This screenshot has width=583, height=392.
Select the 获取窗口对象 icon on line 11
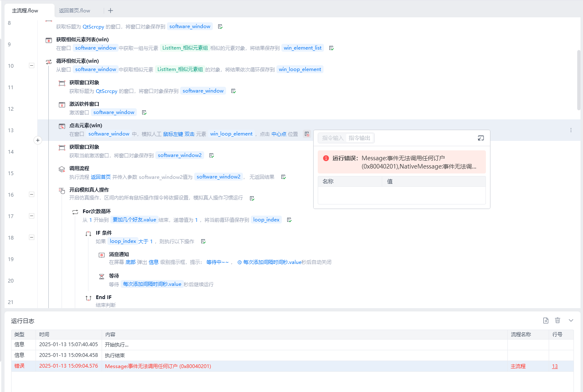coord(62,83)
